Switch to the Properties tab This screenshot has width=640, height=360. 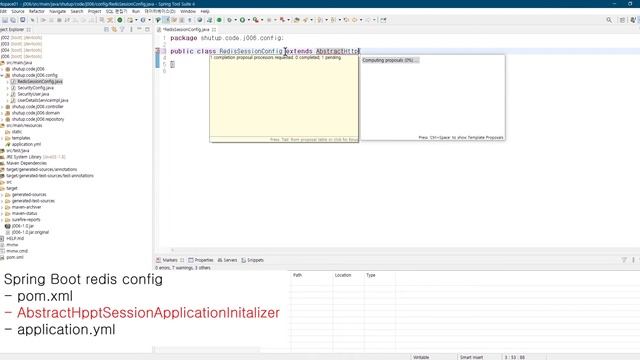200,260
